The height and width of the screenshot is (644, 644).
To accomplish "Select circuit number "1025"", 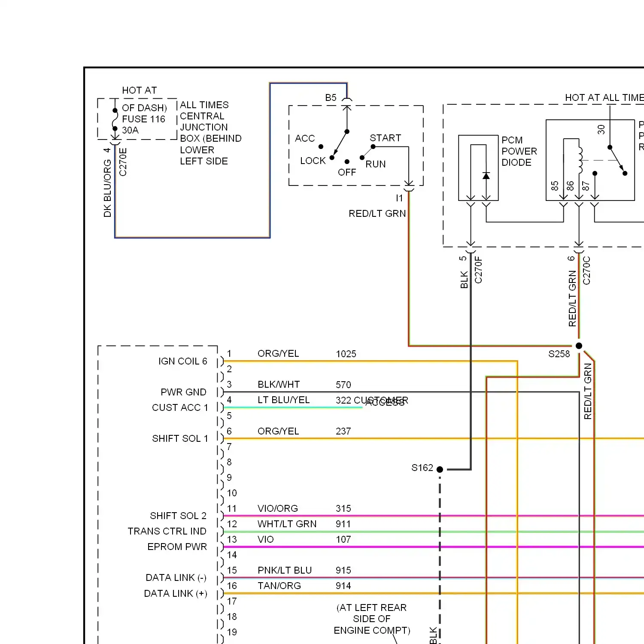I will 346,354.
